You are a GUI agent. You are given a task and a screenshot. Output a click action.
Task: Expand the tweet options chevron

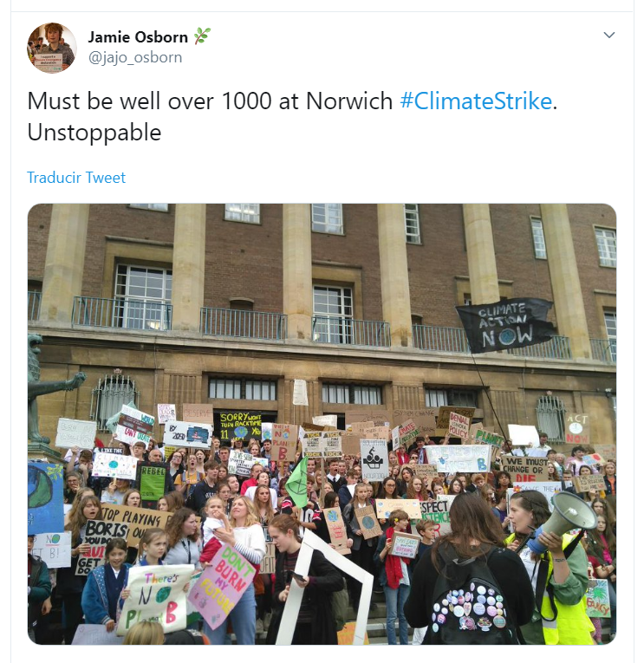[x=609, y=35]
